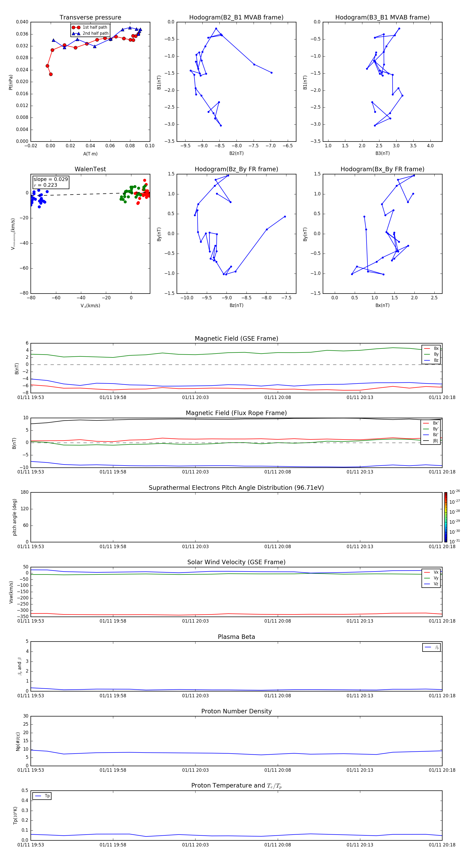Image resolution: width=473 pixels, height=868 pixels.
Task: Click the beta_p legend in Plasma Beta panel
Action: pyautogui.click(x=431, y=647)
